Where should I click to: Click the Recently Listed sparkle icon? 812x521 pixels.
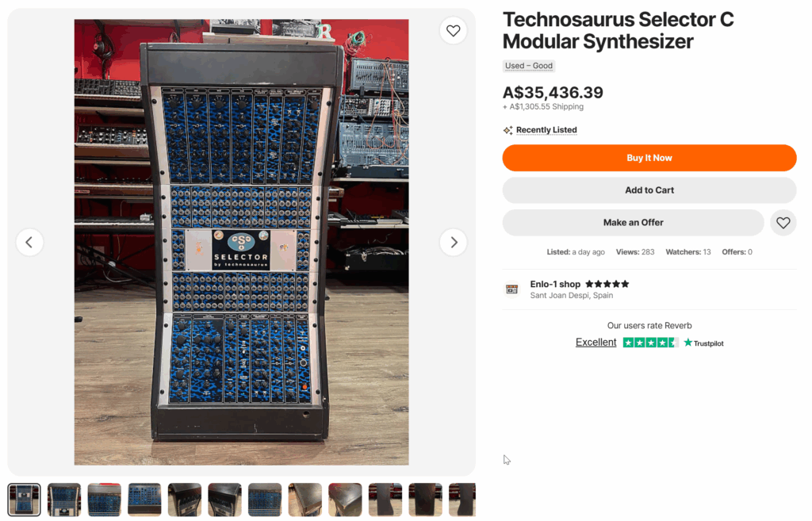pyautogui.click(x=507, y=130)
